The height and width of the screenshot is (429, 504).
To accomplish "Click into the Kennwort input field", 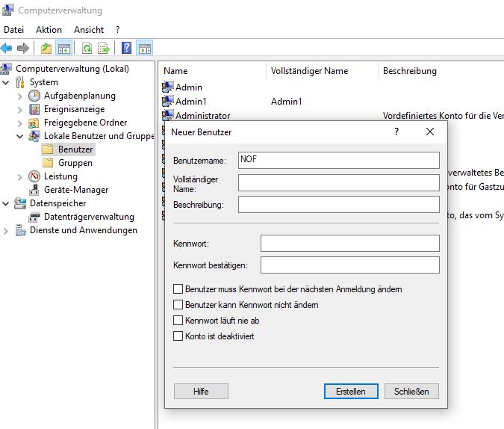I will (x=349, y=244).
